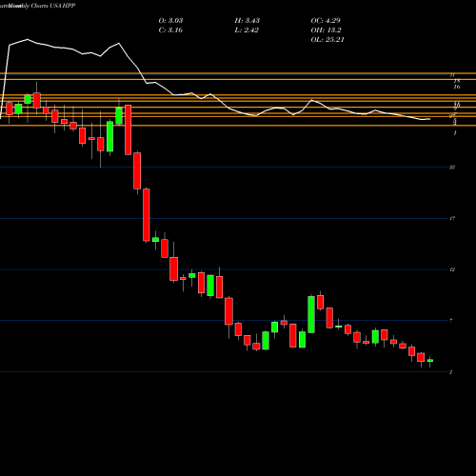Screen dimensions: 476x476
Task: Click the '2' price axis label
Action: (x=450, y=372)
